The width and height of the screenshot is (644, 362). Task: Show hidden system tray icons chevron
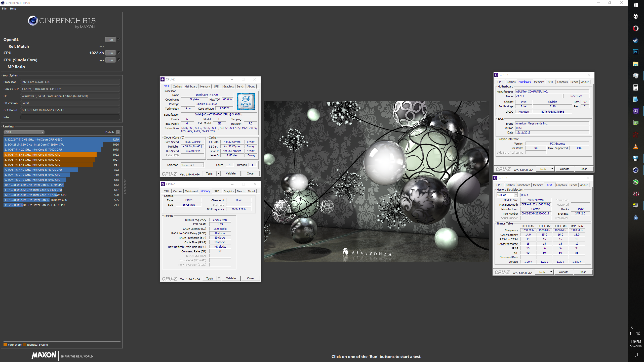point(632,327)
